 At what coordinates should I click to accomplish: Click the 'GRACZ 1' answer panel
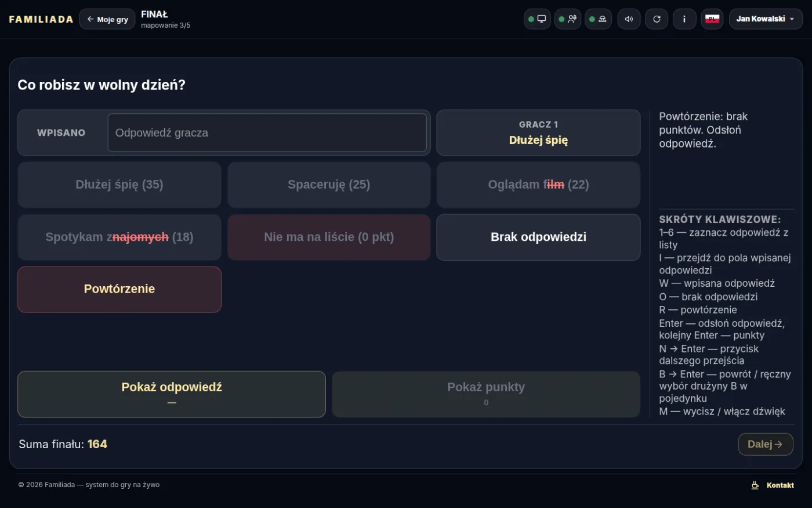[x=538, y=133]
